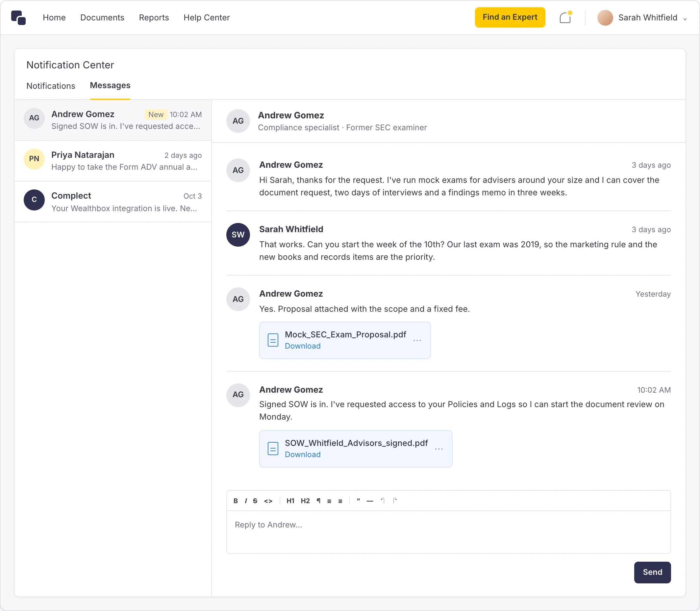700x611 pixels.
Task: Open Andrew Gomez conversation in message list
Action: 113,120
